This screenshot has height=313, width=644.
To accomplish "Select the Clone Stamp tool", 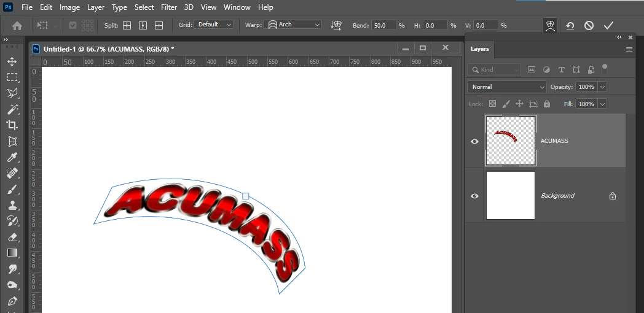I will (x=12, y=205).
